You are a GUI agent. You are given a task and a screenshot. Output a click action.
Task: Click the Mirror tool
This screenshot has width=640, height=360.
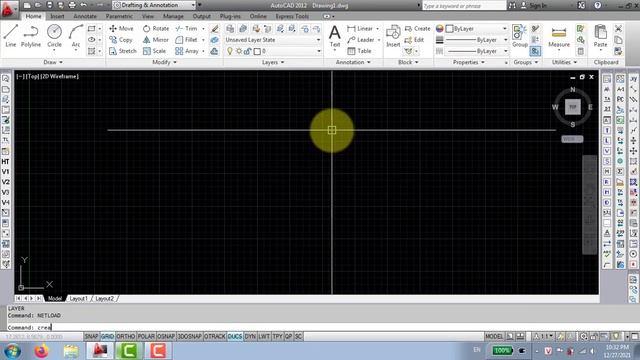(x=156, y=40)
